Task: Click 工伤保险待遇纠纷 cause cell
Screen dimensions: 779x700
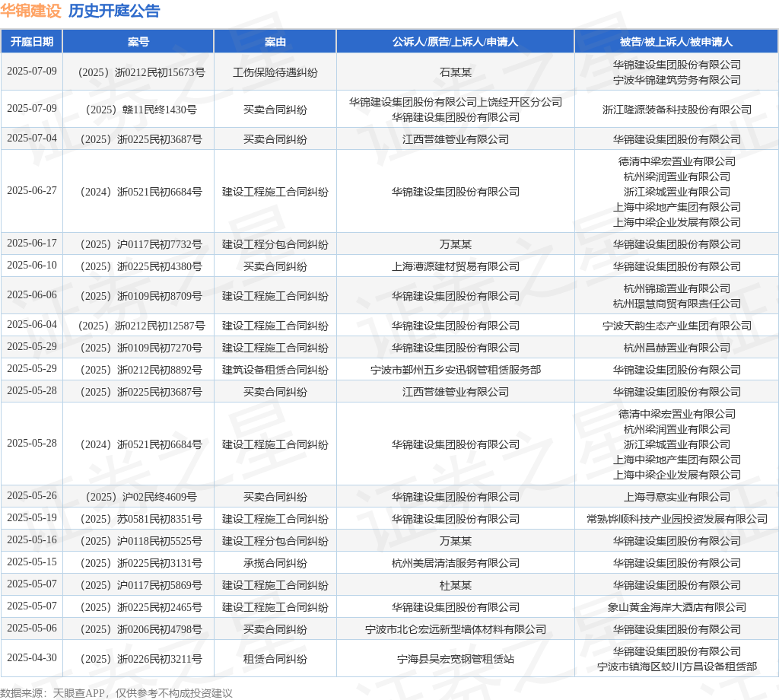Action: point(275,72)
